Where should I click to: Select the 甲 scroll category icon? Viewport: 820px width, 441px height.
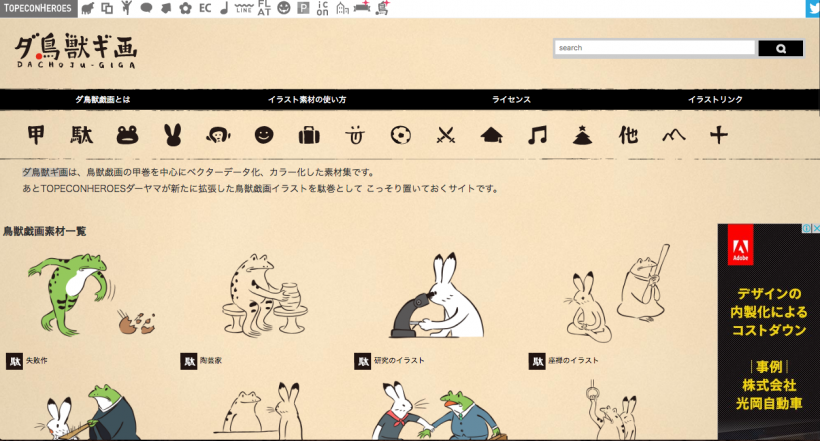pos(36,134)
